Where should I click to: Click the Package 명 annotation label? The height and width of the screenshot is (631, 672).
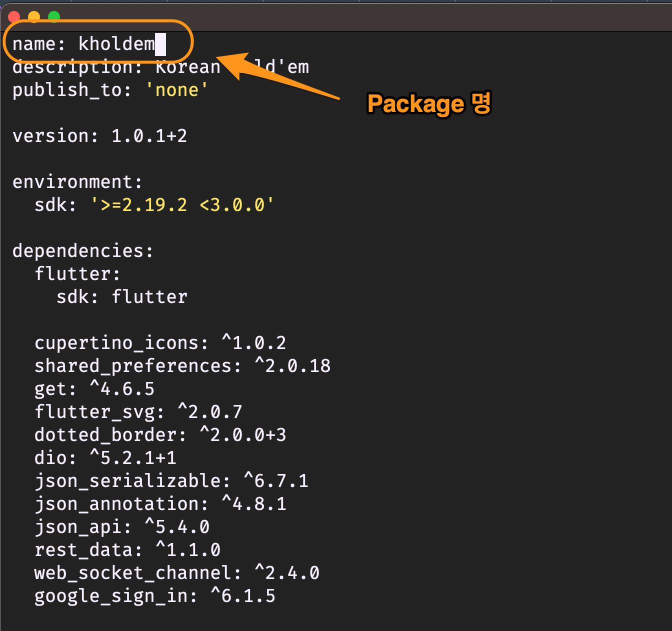point(429,104)
